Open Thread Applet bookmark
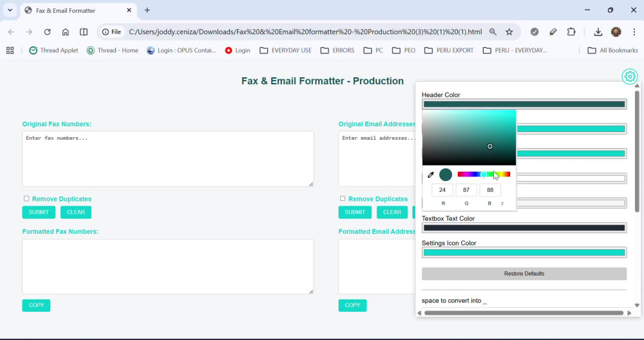Image resolution: width=644 pixels, height=340 pixels. pyautogui.click(x=53, y=50)
